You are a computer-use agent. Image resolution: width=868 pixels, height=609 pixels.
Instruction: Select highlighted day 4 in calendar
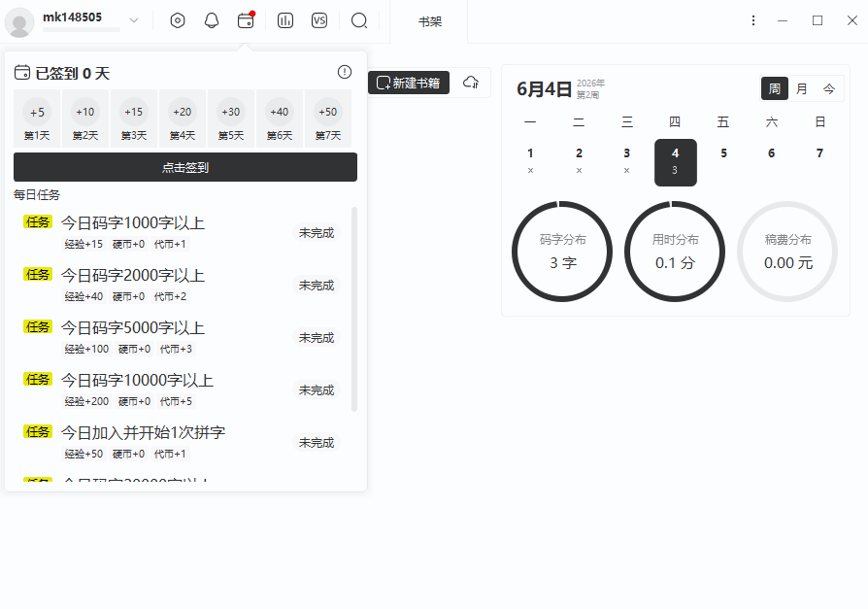(x=676, y=162)
